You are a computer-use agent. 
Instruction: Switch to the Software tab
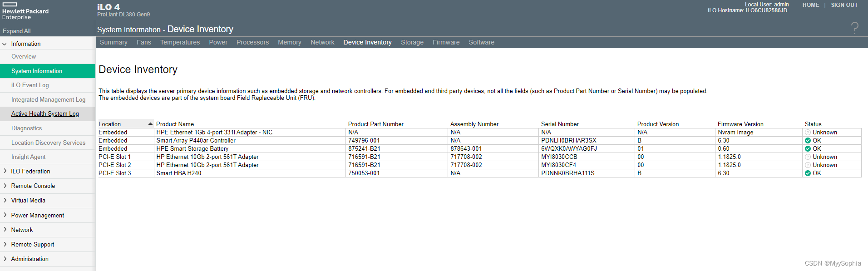pos(482,42)
